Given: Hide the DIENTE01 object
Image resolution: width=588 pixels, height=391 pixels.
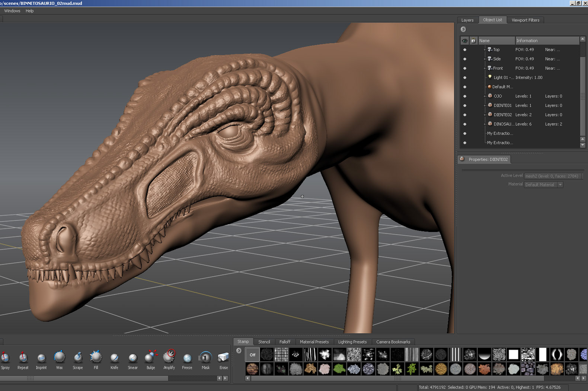Looking at the screenshot, I should (464, 106).
